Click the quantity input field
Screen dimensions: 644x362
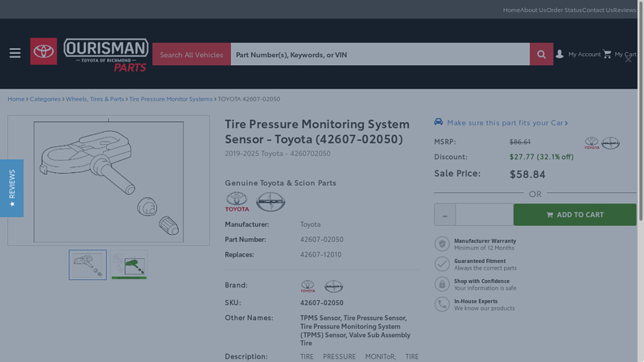click(485, 215)
